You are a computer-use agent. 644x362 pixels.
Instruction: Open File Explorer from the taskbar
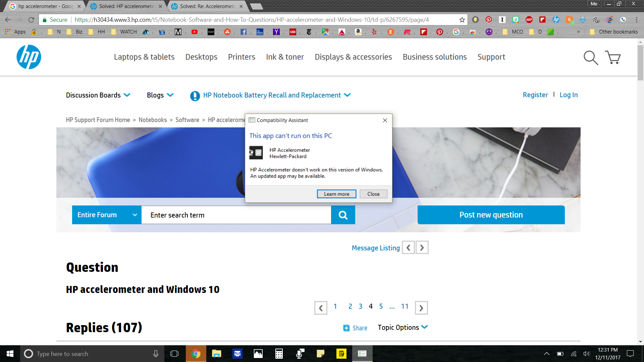217,354
